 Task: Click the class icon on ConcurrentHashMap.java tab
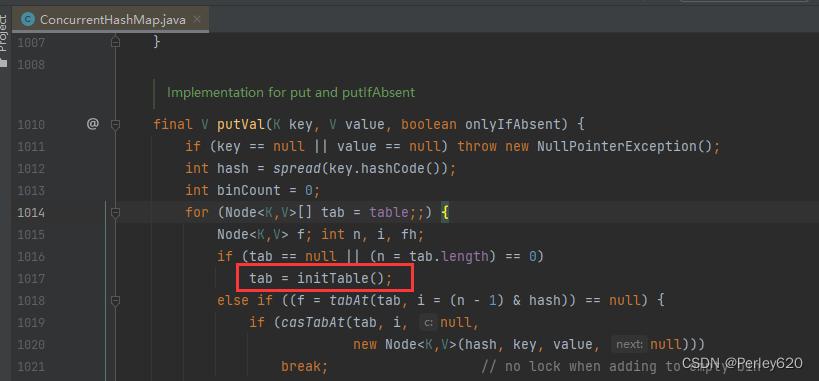[29, 20]
